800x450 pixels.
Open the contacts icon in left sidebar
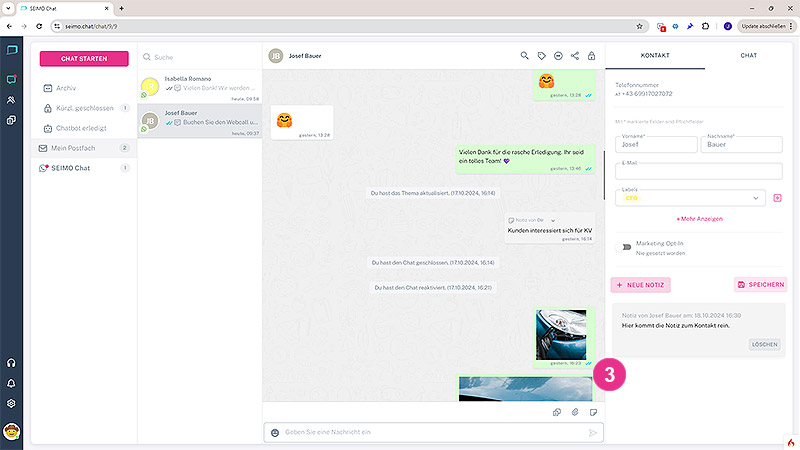coord(12,100)
